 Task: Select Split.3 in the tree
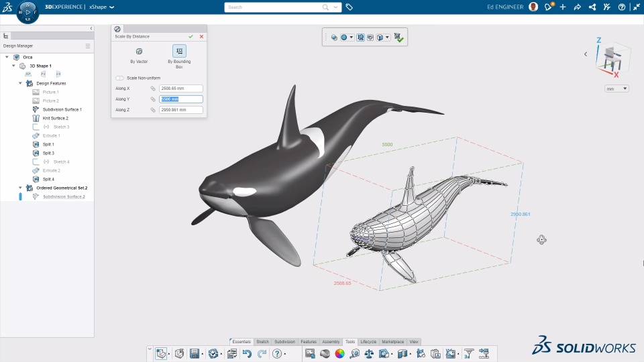pos(48,153)
